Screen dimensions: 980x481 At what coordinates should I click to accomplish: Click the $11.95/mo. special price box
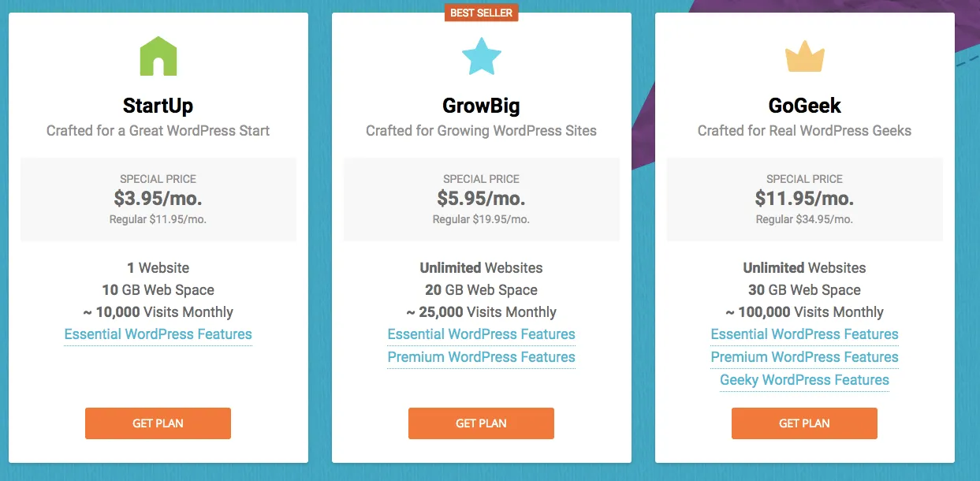point(804,199)
